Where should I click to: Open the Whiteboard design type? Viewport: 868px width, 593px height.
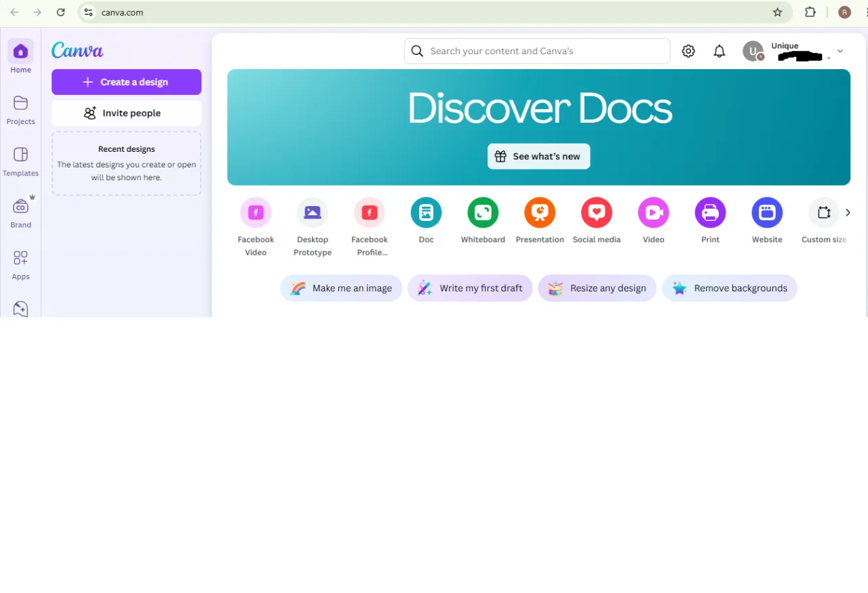(483, 213)
